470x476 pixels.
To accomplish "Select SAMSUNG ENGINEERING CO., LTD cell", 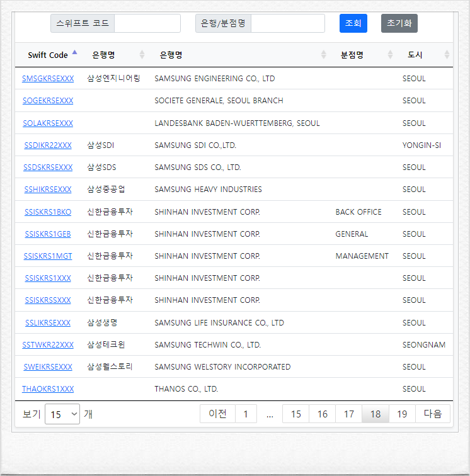I will (214, 79).
